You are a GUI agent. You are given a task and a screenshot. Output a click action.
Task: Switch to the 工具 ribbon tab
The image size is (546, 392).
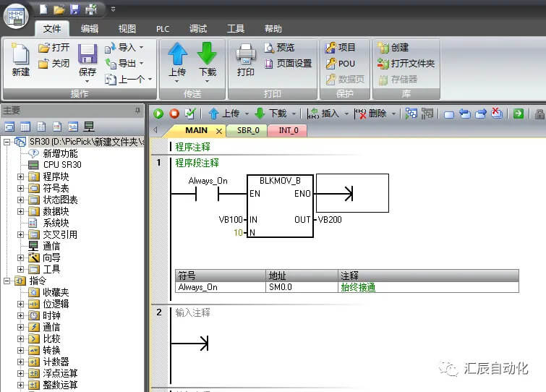click(x=235, y=28)
